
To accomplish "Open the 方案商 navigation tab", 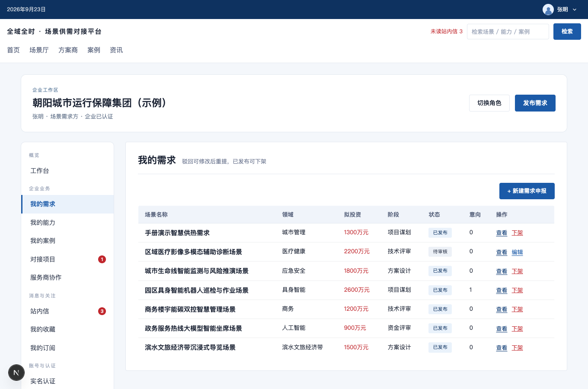I will [x=68, y=50].
